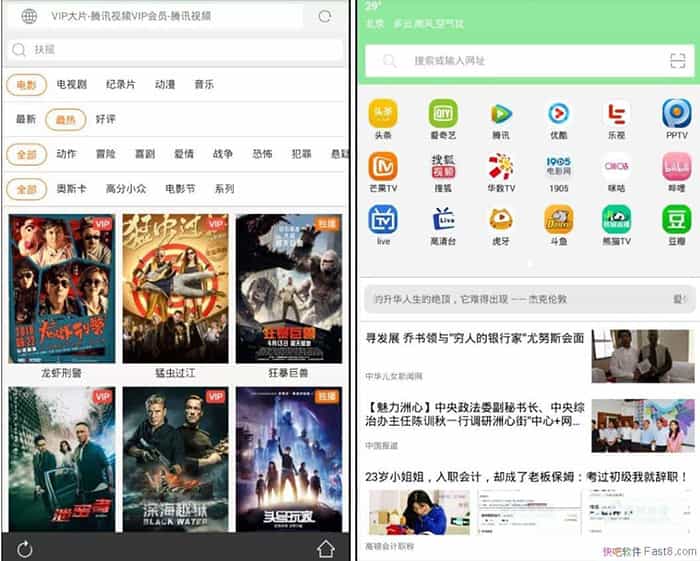Screen dimensions: 700x561
Task: Switch to the 动漫 category tab
Action: (x=165, y=85)
